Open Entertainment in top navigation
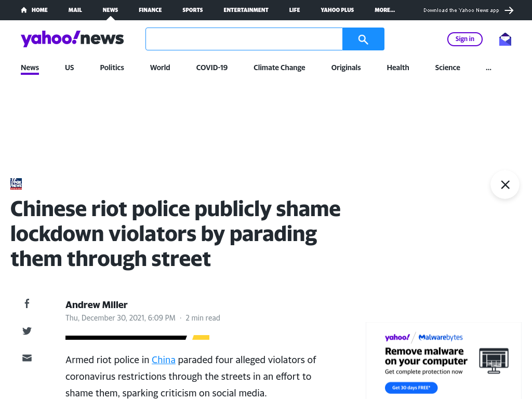532x399 pixels. click(246, 10)
